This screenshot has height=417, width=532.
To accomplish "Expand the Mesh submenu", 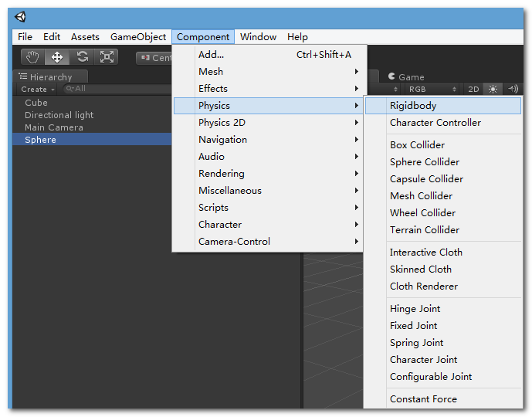I will coord(268,72).
